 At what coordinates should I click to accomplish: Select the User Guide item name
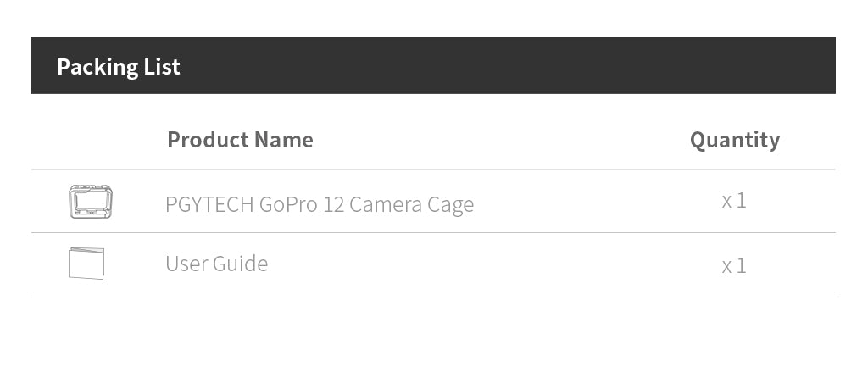[216, 264]
